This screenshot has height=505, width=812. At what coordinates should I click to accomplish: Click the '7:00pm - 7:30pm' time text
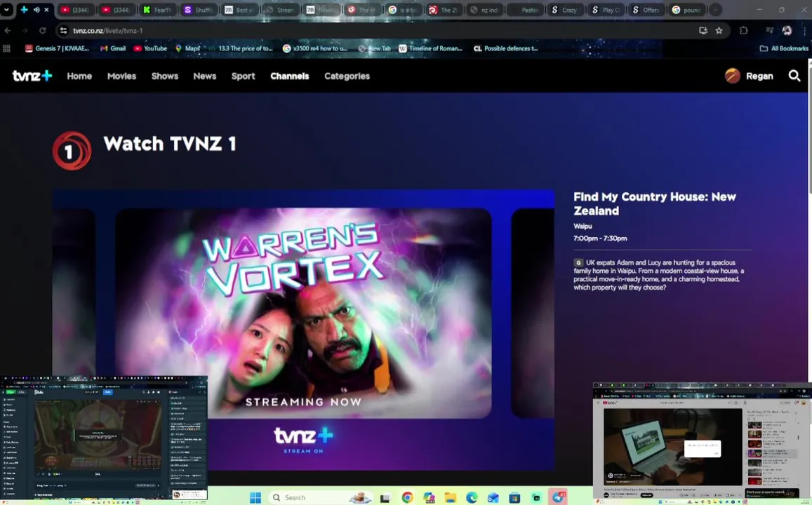[x=600, y=238]
